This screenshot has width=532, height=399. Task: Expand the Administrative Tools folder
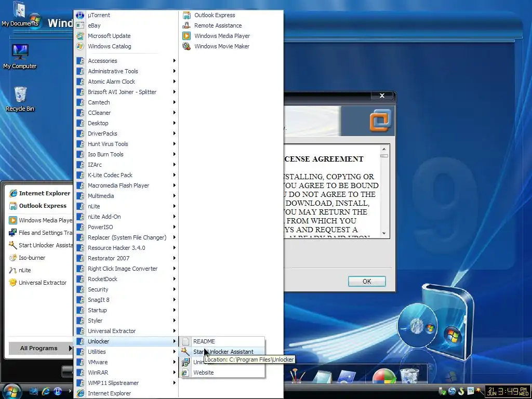pyautogui.click(x=126, y=71)
